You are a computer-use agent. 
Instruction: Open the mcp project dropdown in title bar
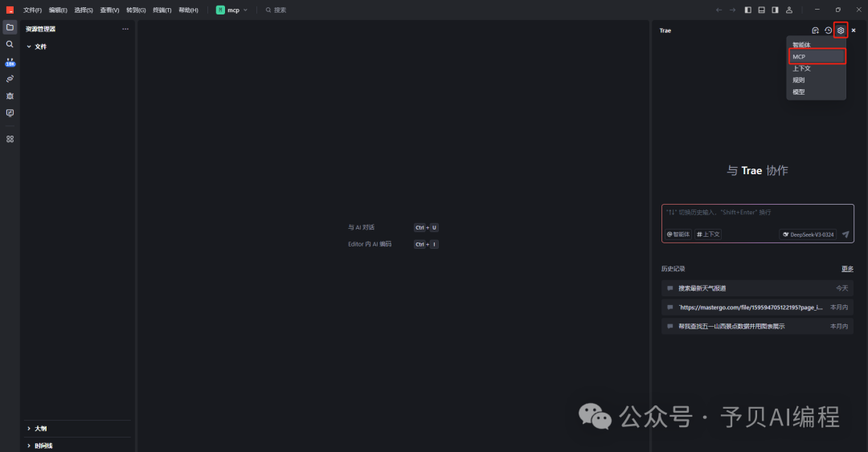tap(232, 10)
